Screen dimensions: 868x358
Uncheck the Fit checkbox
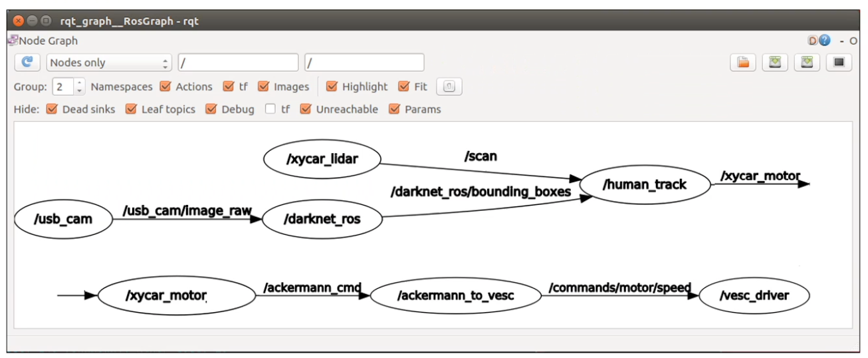(x=403, y=87)
